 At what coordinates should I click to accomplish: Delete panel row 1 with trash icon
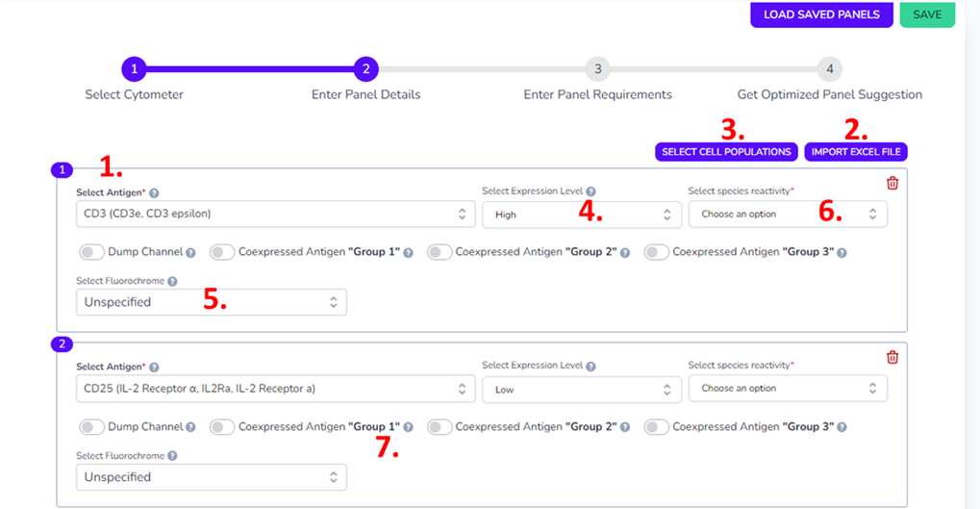pos(892,183)
